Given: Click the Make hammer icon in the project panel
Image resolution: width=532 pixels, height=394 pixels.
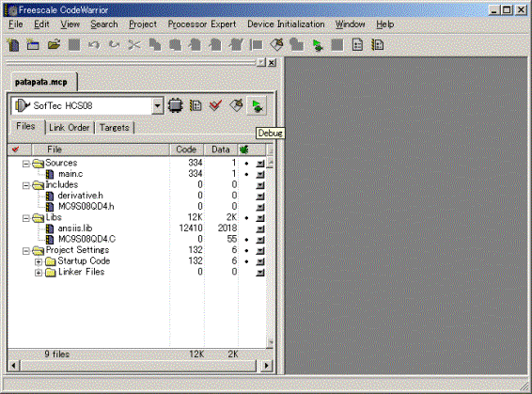Looking at the screenshot, I should [236, 105].
